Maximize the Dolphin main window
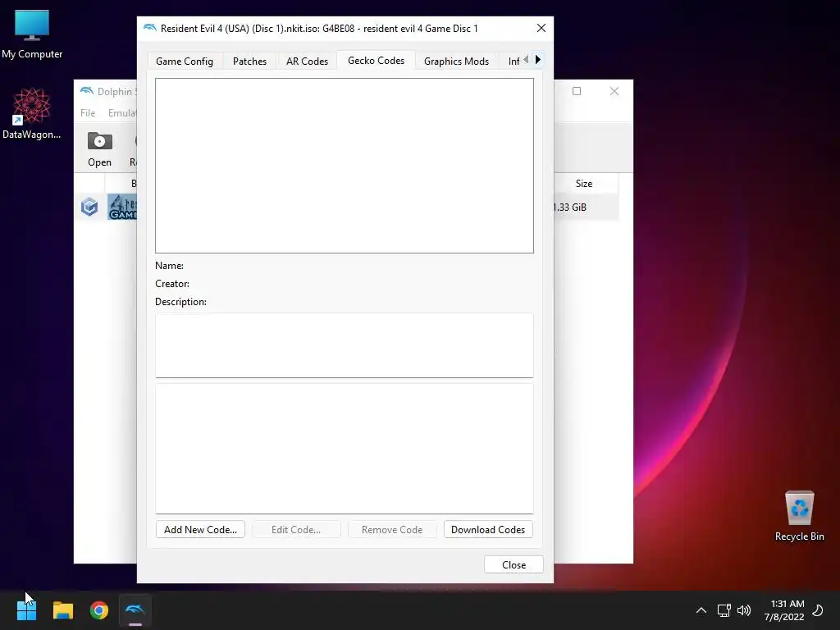This screenshot has height=630, width=840. [577, 91]
